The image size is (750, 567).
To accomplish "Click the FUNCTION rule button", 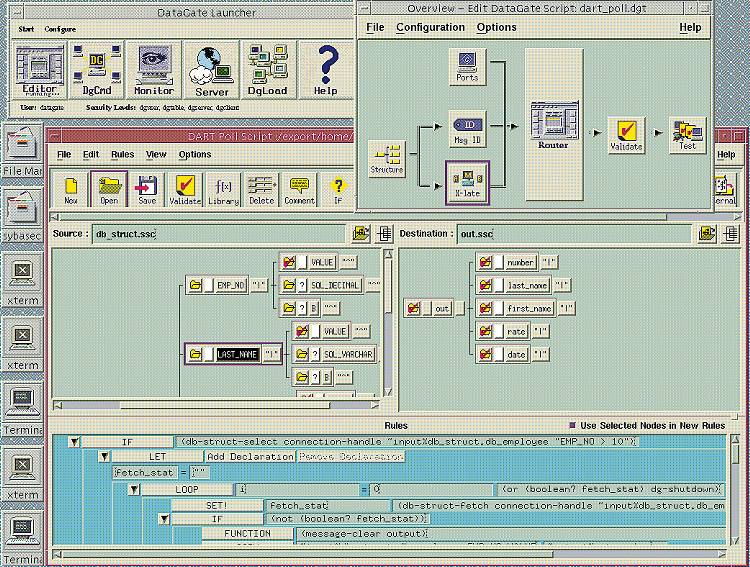I will pyautogui.click(x=247, y=534).
